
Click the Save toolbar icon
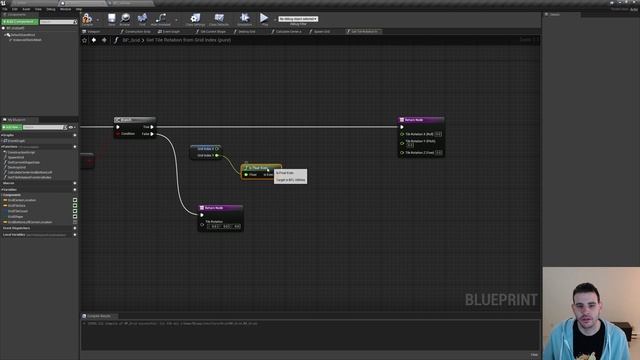[x=111, y=19]
